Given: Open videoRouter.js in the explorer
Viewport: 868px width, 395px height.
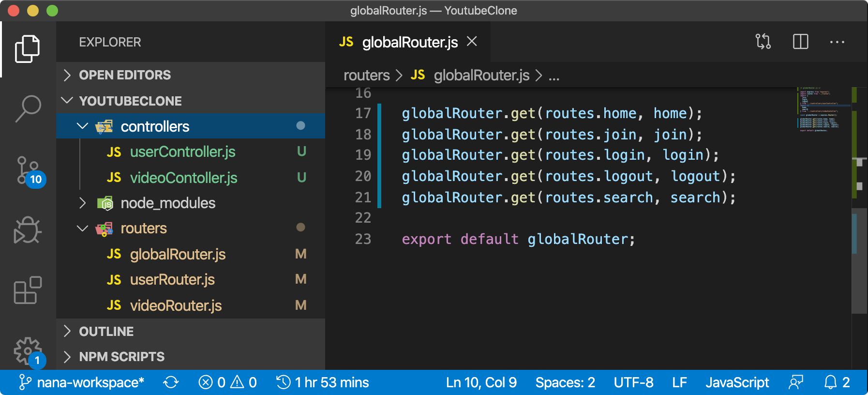Looking at the screenshot, I should coord(191,305).
